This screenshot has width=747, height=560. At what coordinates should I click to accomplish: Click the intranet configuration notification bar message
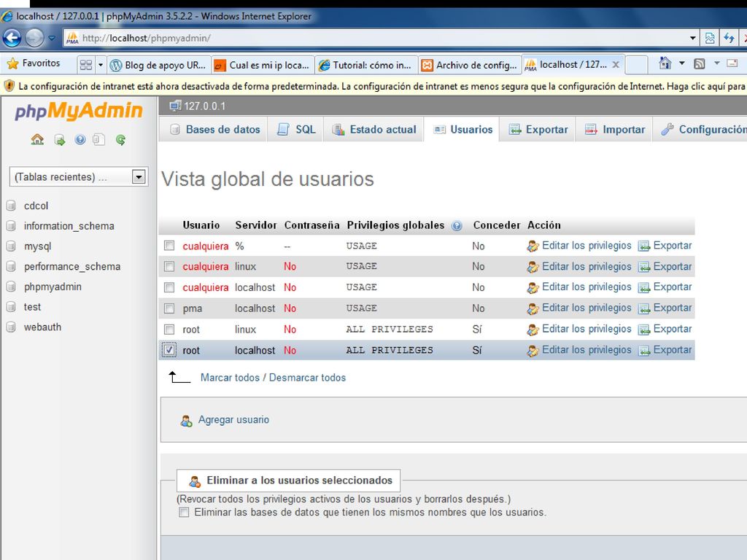click(381, 86)
